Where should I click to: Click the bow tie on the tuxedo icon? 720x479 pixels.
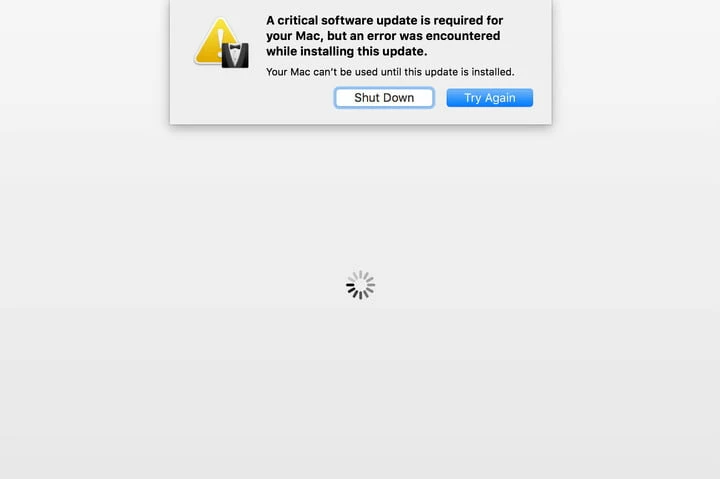pos(235,47)
